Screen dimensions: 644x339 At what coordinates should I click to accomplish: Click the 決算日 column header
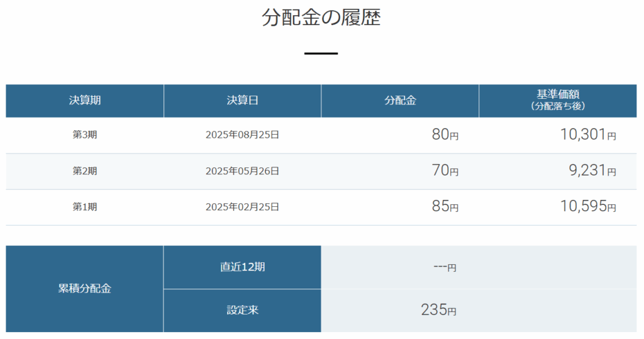tap(242, 101)
